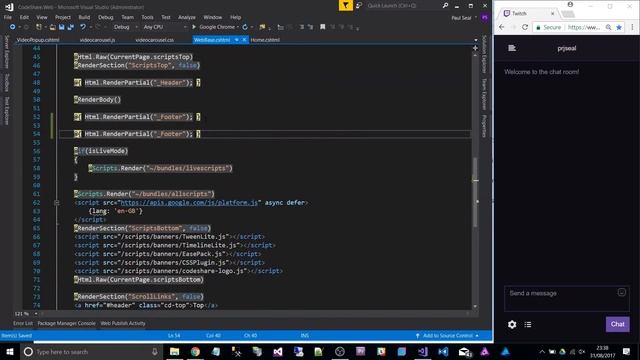This screenshot has width=640, height=360.
Task: Go back in Chrome browser
Action: coord(502,27)
